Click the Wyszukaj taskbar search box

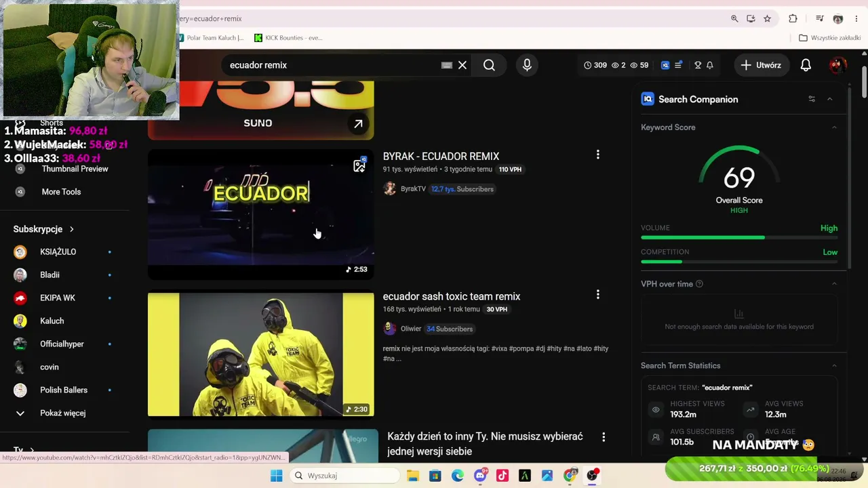pyautogui.click(x=345, y=476)
